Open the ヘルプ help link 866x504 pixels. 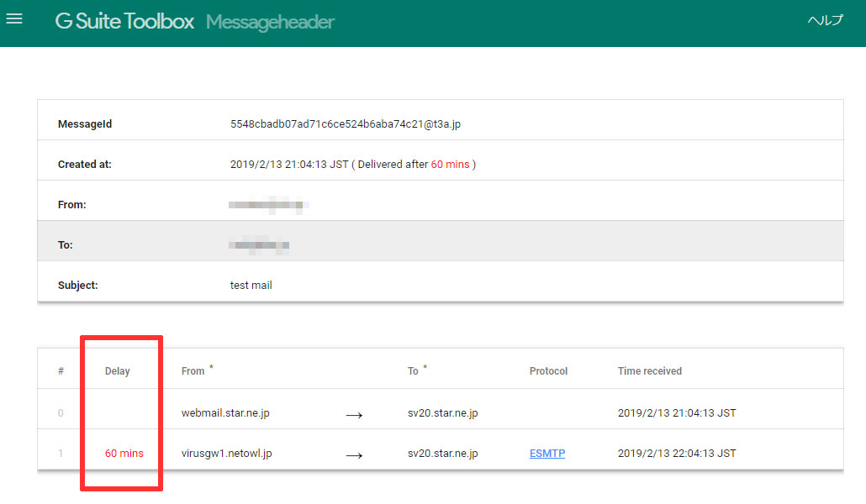pyautogui.click(x=825, y=20)
